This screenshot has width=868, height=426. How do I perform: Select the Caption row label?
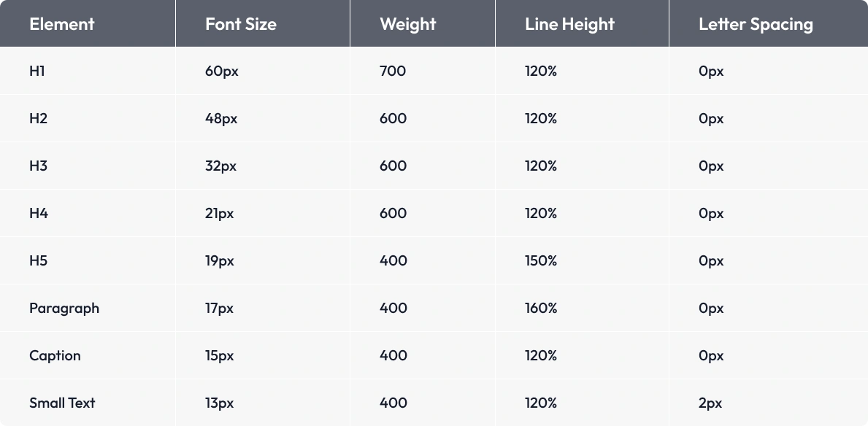[55, 356]
